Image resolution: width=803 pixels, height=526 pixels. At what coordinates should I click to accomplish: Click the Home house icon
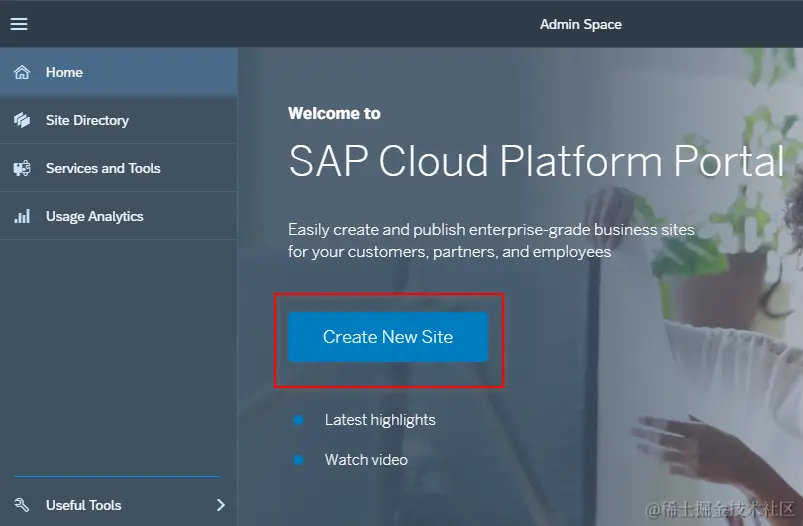[x=22, y=72]
